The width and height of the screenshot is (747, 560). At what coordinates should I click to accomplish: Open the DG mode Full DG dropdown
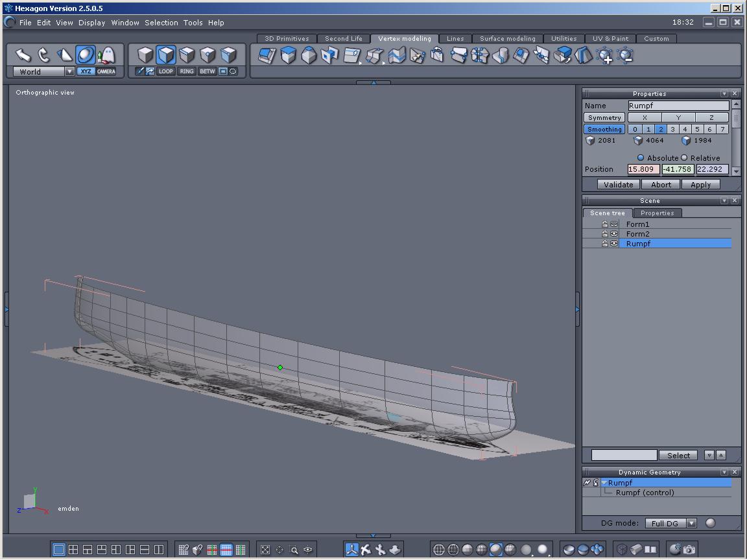[x=691, y=523]
